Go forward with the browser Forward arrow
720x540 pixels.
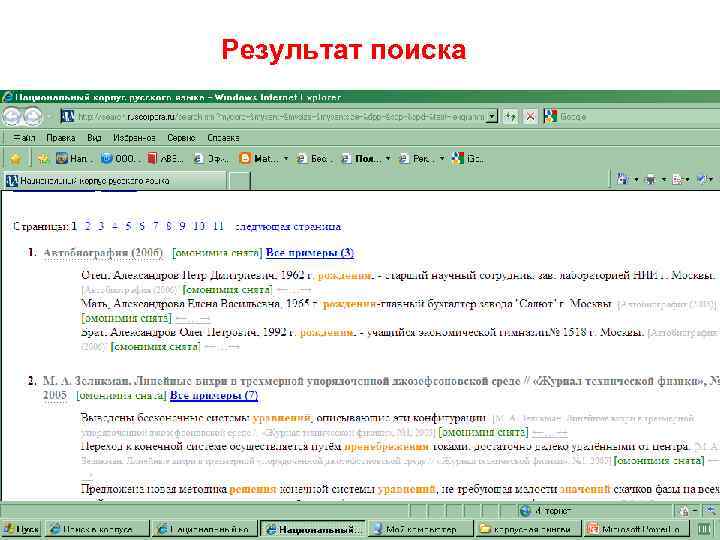(33, 117)
